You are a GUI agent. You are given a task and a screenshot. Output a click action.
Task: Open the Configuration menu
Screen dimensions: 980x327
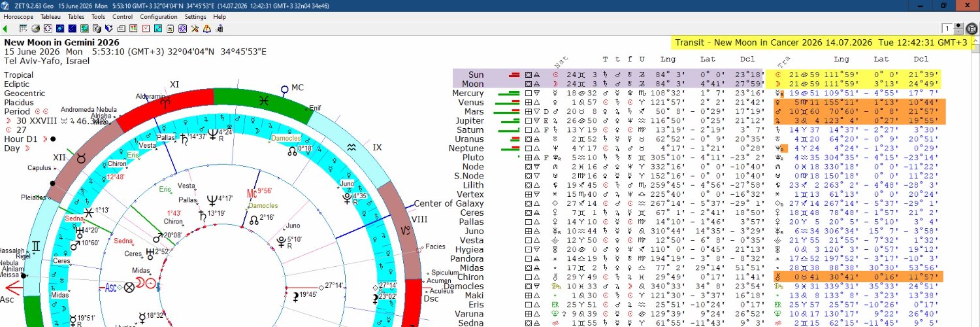point(159,17)
